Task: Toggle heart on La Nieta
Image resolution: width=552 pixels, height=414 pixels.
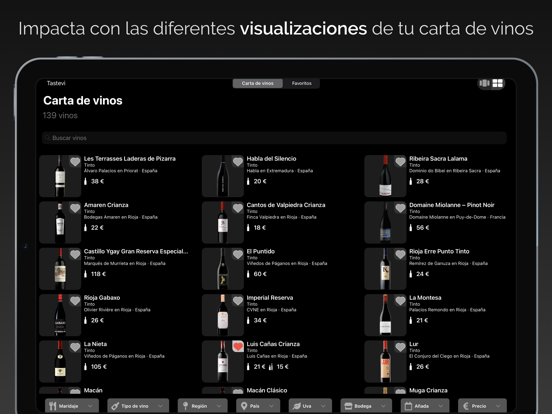Action: (75, 347)
